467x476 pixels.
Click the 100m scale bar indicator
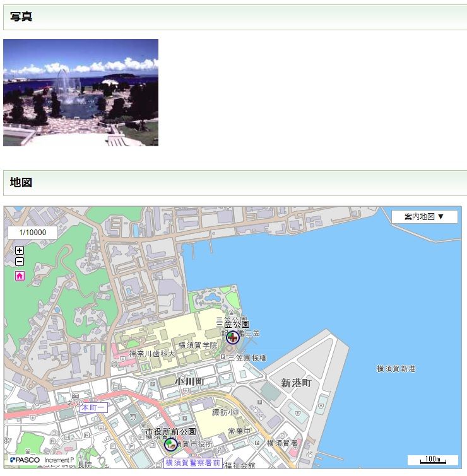(432, 460)
